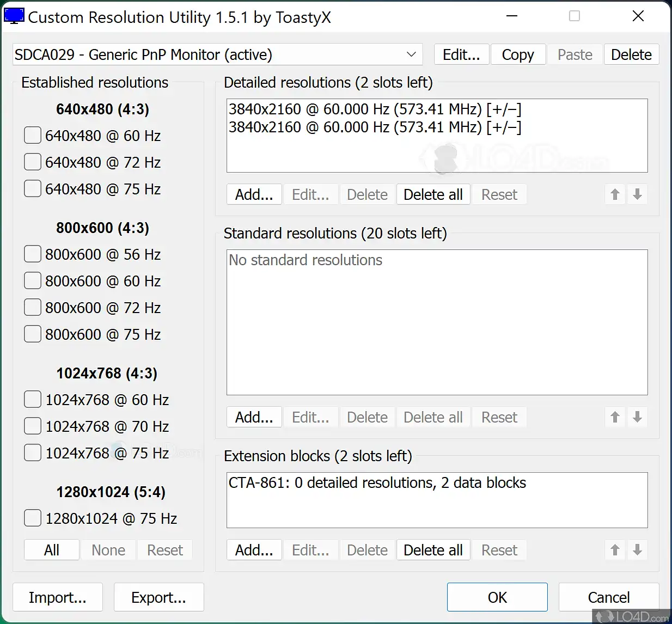Tick the 1024x768 @ 70 Hz box
Viewport: 672px width, 624px height.
(x=33, y=426)
